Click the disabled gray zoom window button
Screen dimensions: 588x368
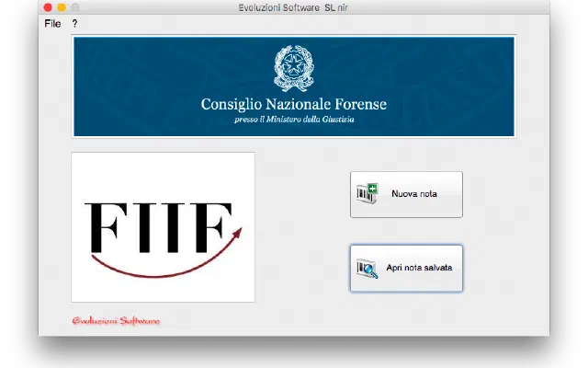point(75,7)
